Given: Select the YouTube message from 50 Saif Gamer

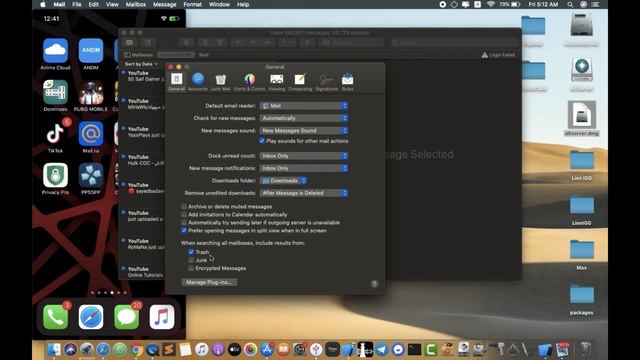Looking at the screenshot, I should 143,76.
